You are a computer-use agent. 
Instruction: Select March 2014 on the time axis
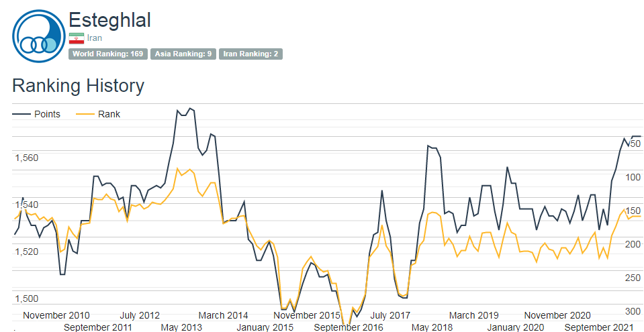223,315
